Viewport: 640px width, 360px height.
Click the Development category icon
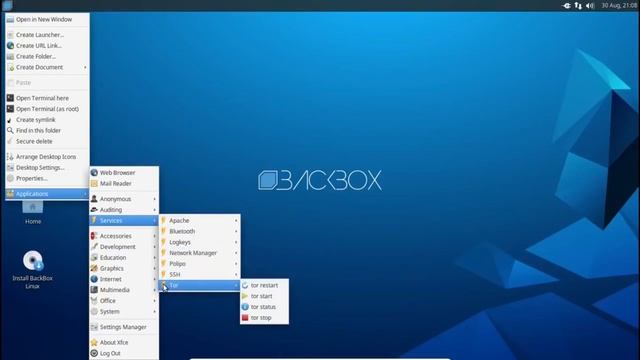pyautogui.click(x=94, y=247)
